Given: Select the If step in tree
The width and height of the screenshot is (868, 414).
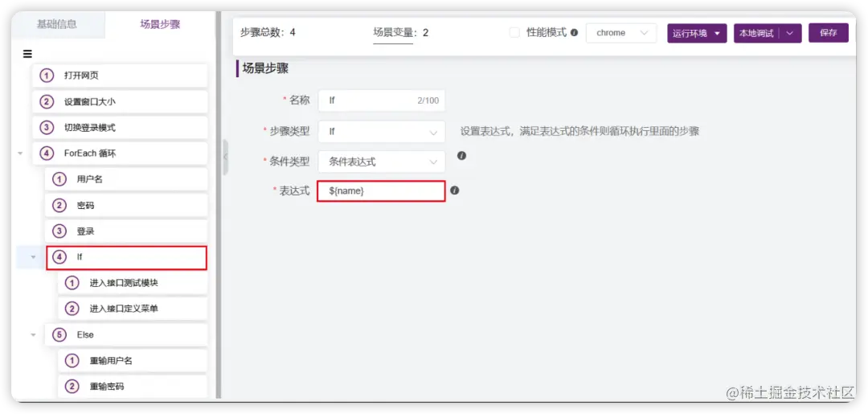Looking at the screenshot, I should point(126,257).
